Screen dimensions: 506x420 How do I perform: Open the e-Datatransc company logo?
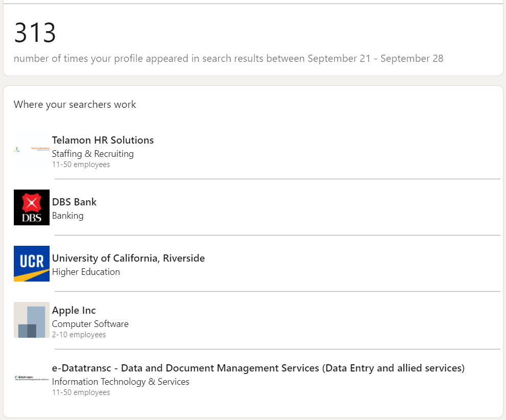click(32, 378)
